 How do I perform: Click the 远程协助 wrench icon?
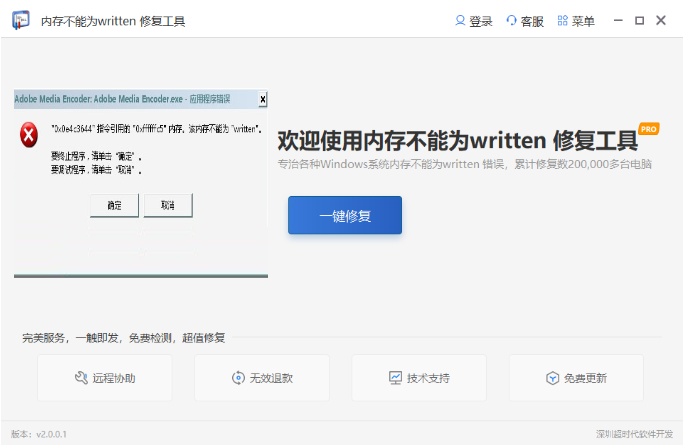pos(81,378)
